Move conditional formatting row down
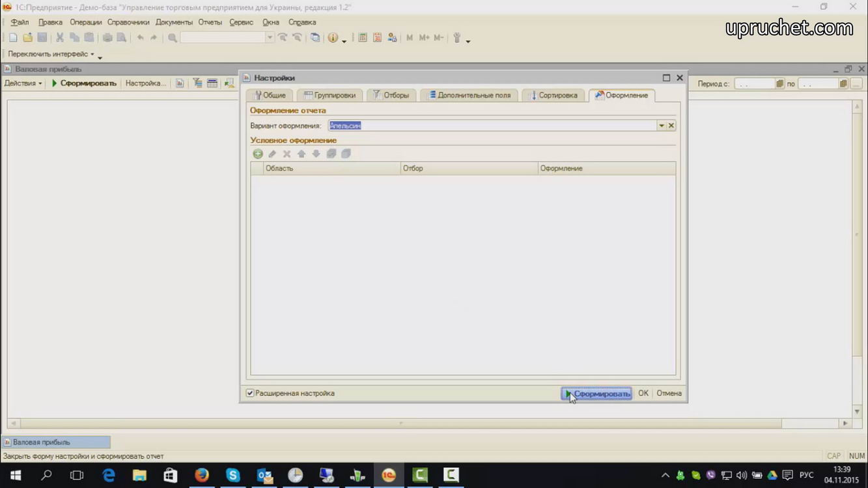 pos(316,154)
